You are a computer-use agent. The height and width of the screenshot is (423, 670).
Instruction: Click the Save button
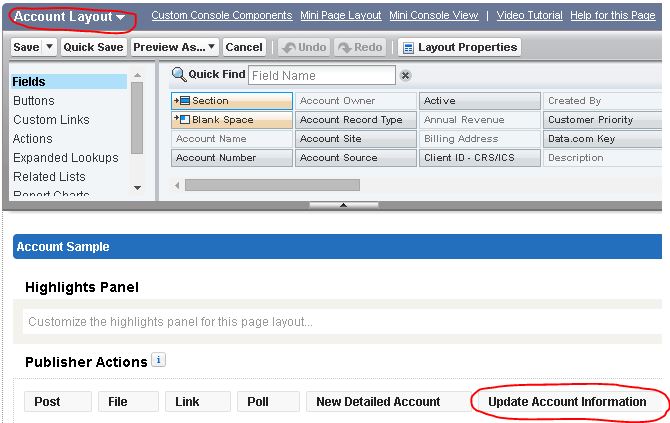point(26,47)
